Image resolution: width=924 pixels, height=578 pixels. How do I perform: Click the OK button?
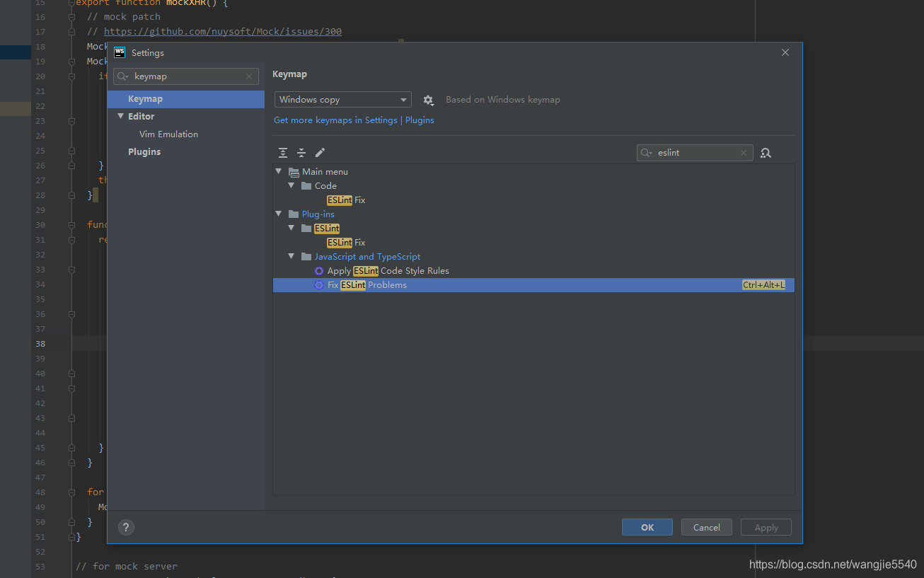click(x=647, y=527)
